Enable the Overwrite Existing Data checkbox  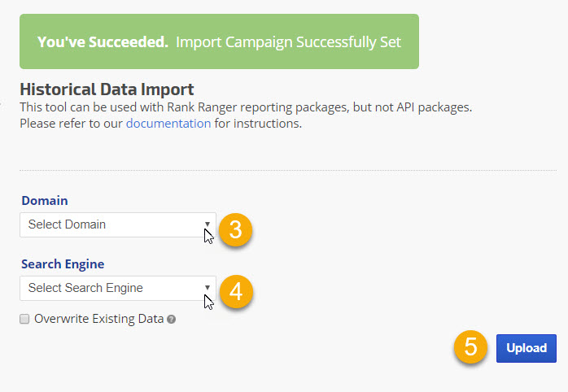[25, 319]
